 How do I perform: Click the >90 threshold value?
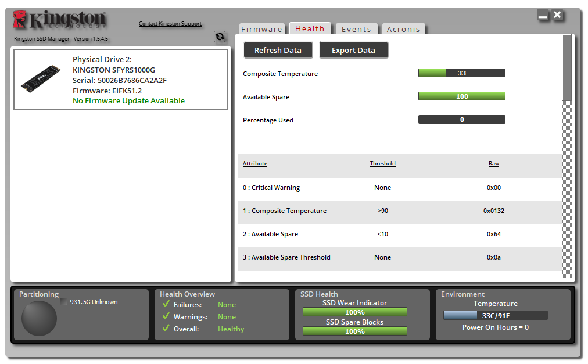point(382,211)
